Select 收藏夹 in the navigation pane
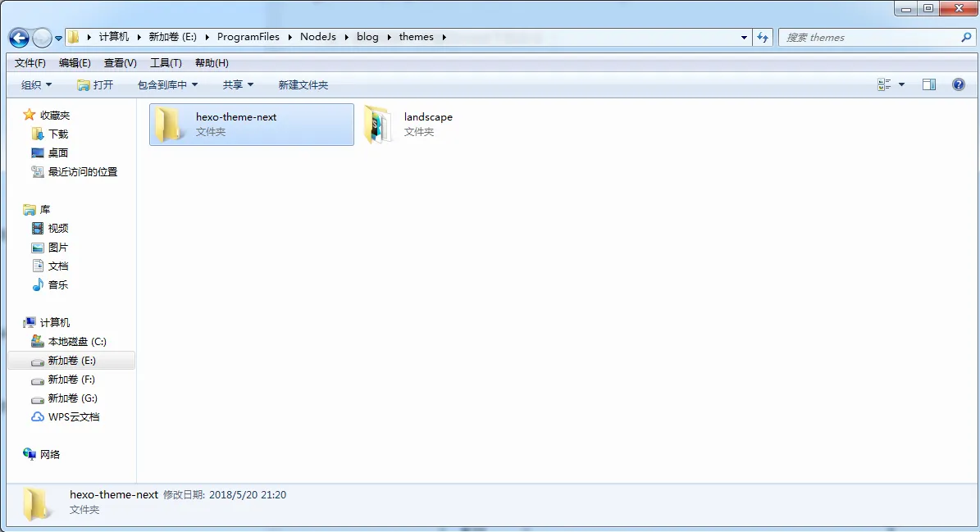The height and width of the screenshot is (532, 980). click(x=55, y=116)
